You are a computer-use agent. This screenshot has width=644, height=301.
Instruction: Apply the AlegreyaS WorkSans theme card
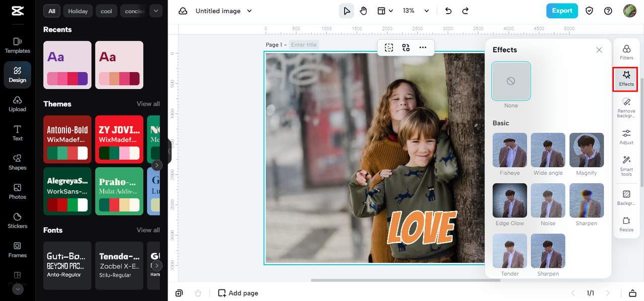click(x=67, y=191)
